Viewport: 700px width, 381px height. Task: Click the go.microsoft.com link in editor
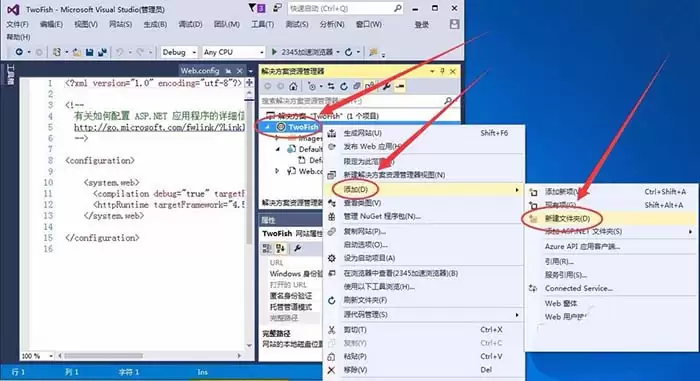coord(159,127)
